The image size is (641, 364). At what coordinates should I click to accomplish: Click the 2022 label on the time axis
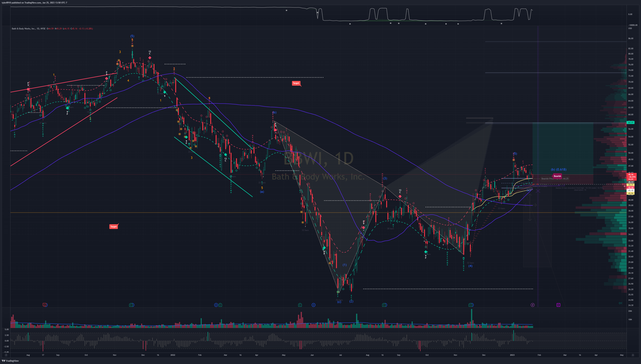pos(173,355)
